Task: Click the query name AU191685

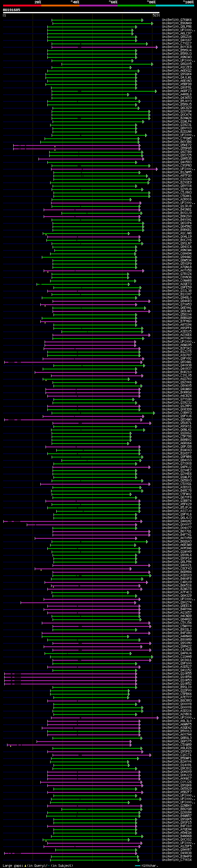Action: click(x=11, y=10)
